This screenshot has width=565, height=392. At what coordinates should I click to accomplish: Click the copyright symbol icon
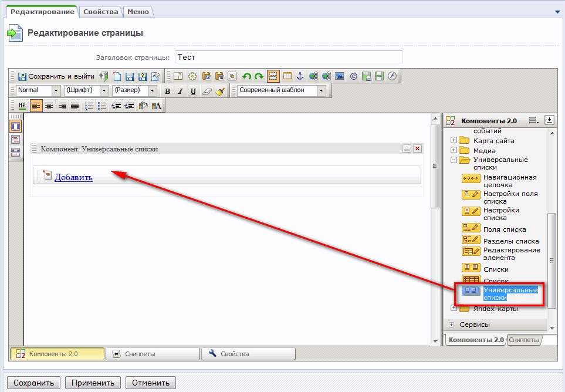pyautogui.click(x=353, y=76)
